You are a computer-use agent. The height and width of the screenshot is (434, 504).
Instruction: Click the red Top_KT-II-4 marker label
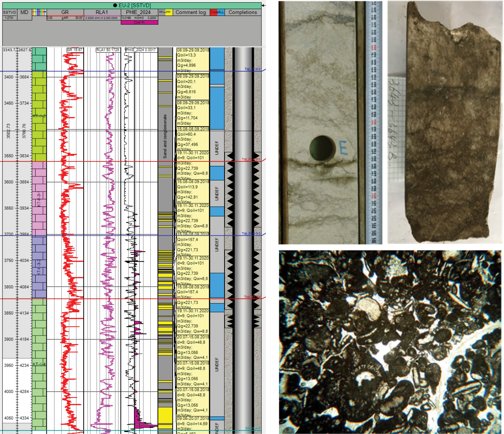click(x=252, y=297)
